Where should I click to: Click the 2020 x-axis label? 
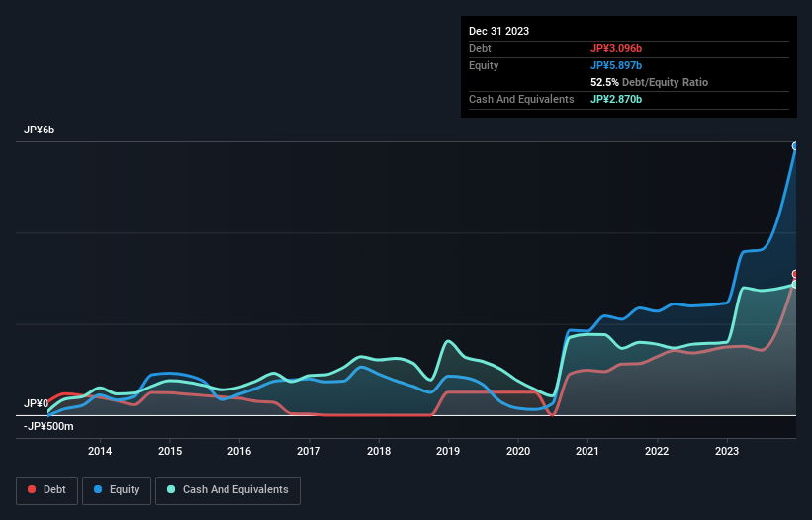(x=518, y=451)
